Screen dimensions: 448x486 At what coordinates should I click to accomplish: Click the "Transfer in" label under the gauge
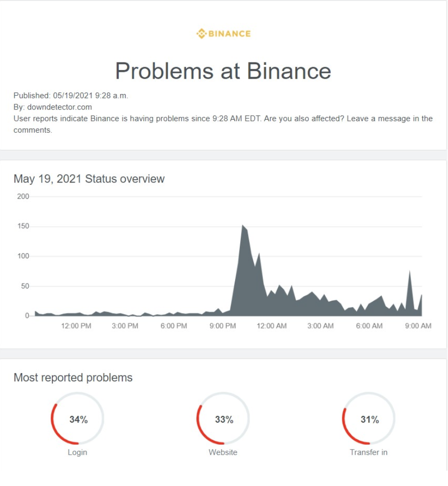click(x=369, y=452)
